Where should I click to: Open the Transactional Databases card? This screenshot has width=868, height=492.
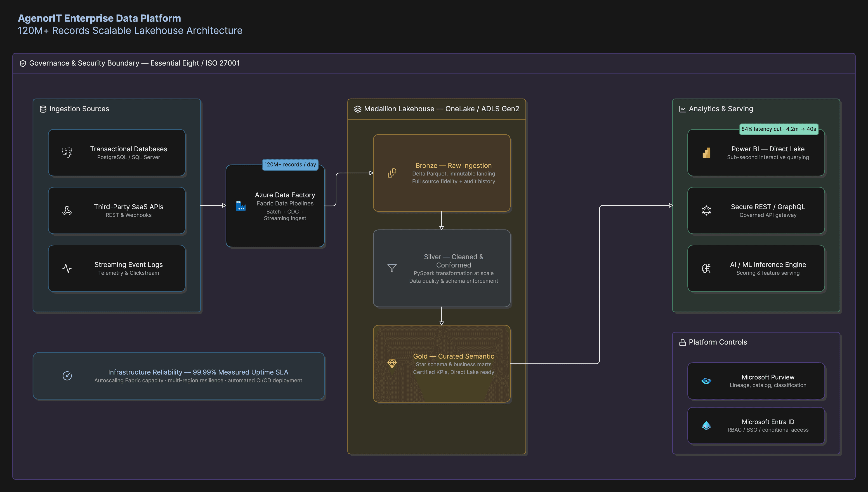[x=117, y=153]
